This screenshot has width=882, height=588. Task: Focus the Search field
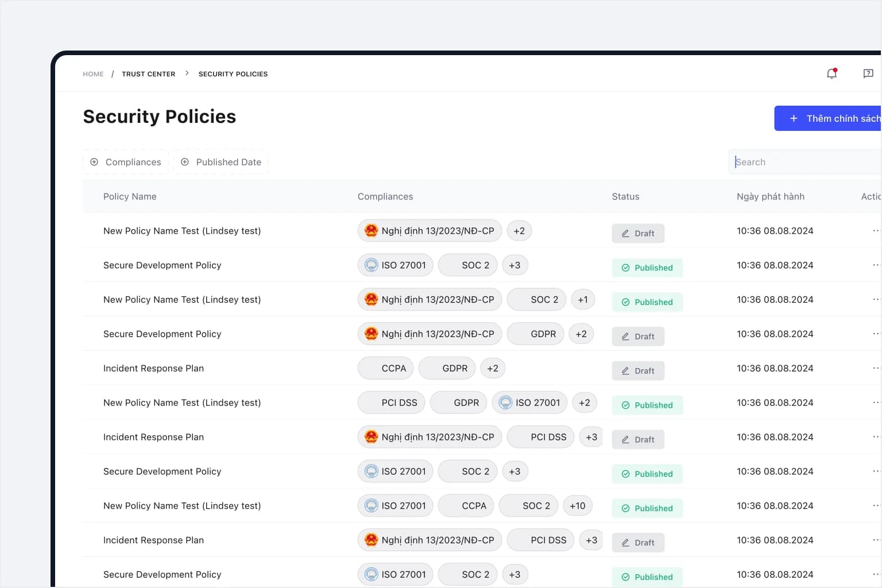pyautogui.click(x=805, y=162)
